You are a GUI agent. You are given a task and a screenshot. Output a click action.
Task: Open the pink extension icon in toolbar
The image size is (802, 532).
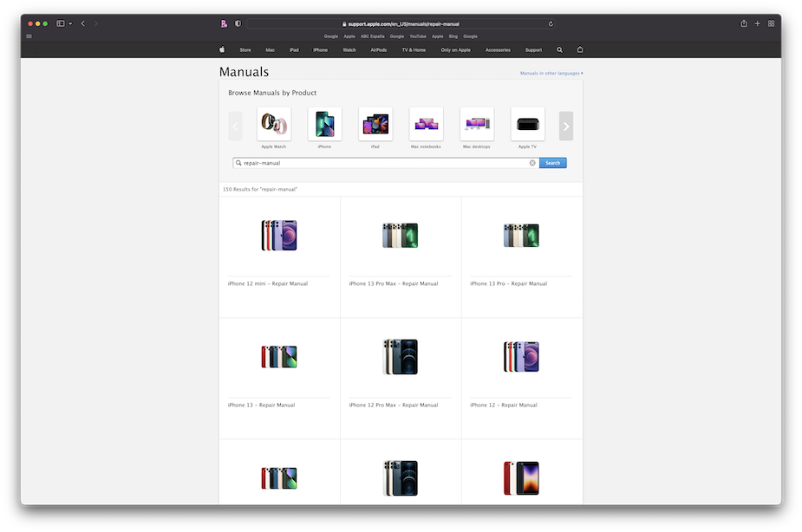pos(224,23)
